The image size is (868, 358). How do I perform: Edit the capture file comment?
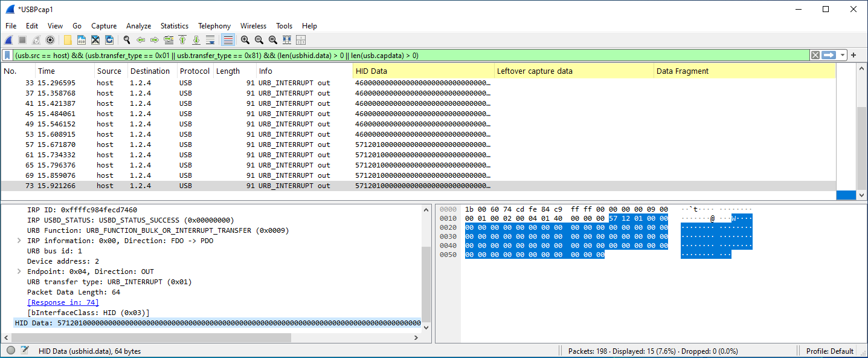coord(25,350)
